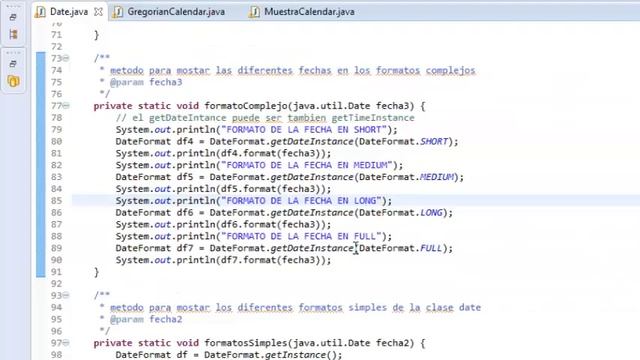Click the closing brace on line 71

[x=96, y=35]
